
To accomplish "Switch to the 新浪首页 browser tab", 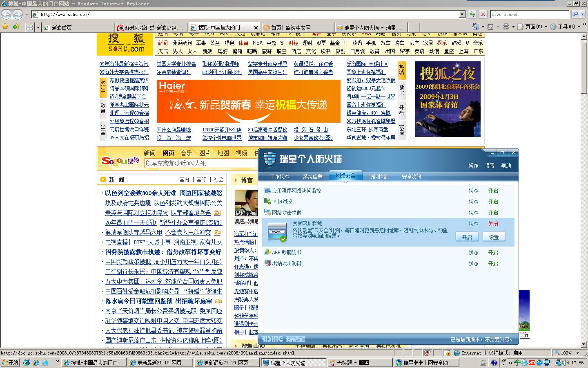I will click(78, 27).
